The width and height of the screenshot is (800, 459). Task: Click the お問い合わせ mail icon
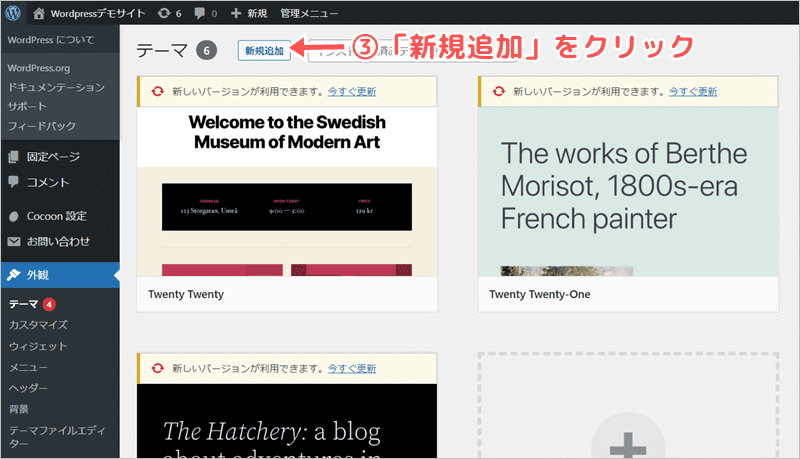coord(14,241)
